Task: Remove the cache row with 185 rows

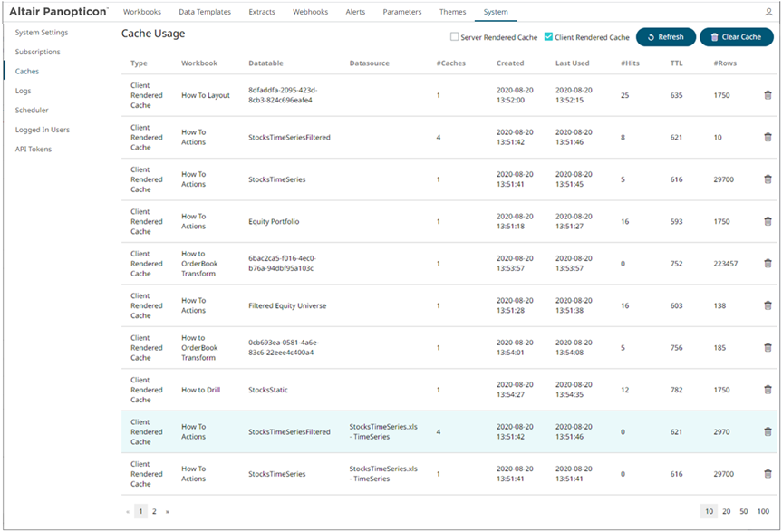Action: coord(768,347)
